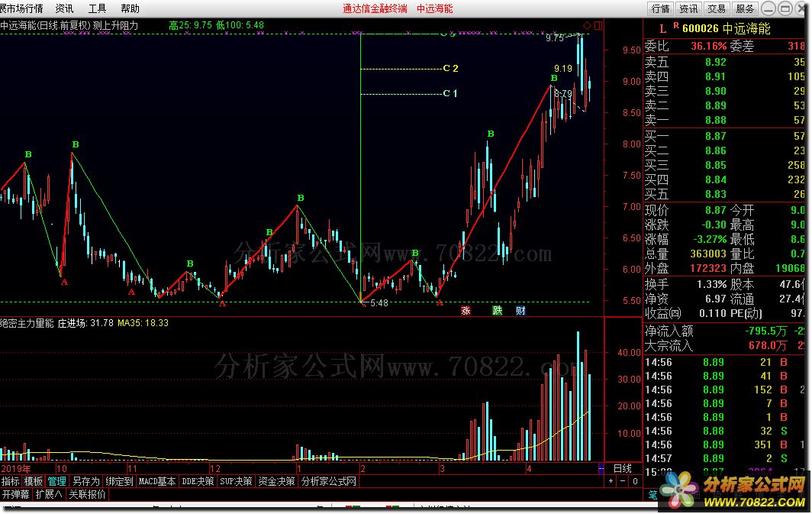Screen dimensions: 812x514
Task: Click the 9.75 high price label
Action: coord(555,38)
